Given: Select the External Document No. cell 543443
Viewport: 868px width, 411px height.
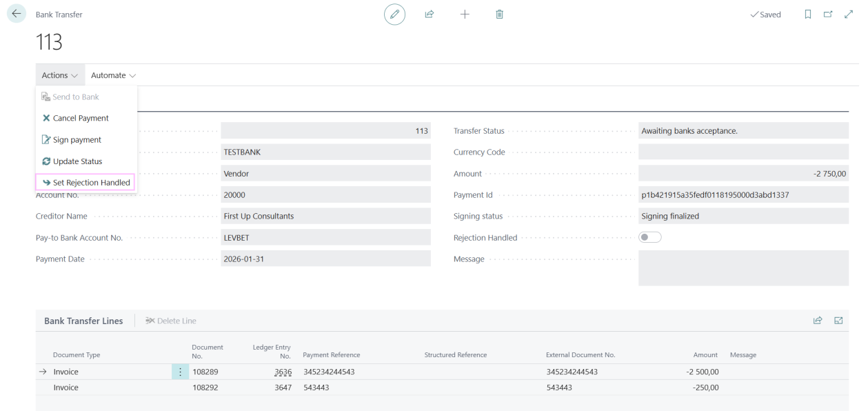Looking at the screenshot, I should tap(558, 388).
